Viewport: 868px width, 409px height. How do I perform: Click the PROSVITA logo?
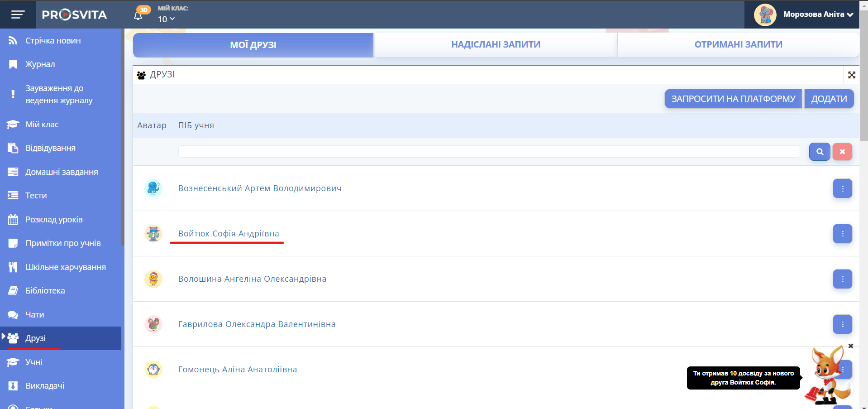pyautogui.click(x=74, y=15)
